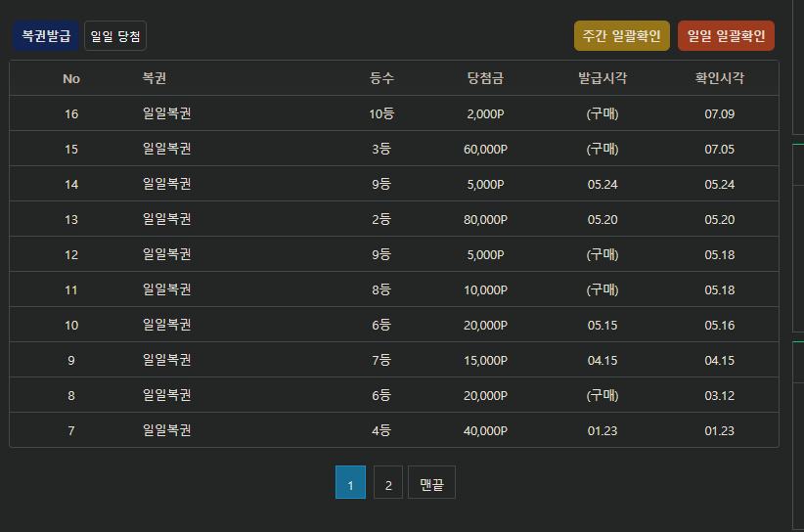Image resolution: width=804 pixels, height=532 pixels.
Task: Select the 확인시각 column header
Action: tap(720, 78)
